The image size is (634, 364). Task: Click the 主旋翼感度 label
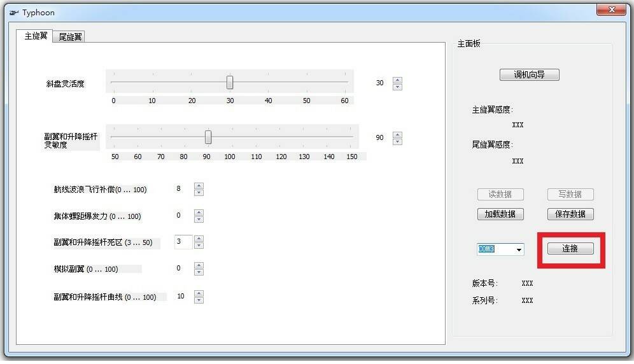point(492,109)
